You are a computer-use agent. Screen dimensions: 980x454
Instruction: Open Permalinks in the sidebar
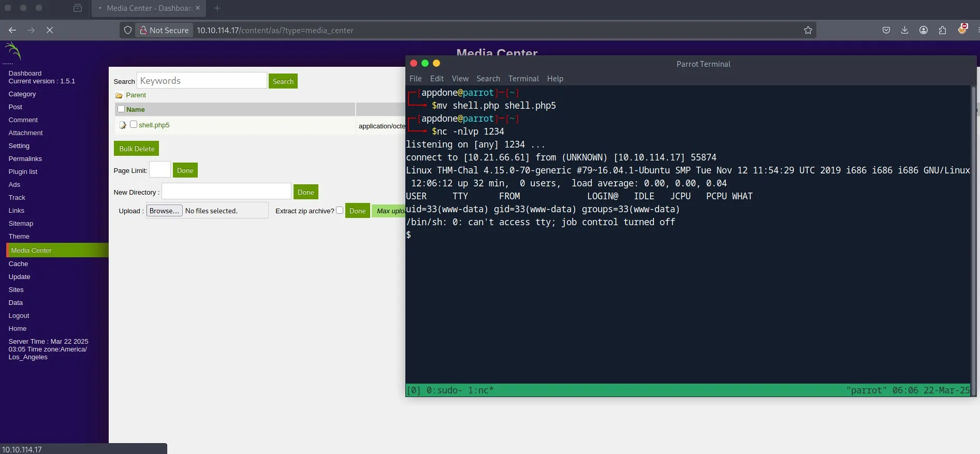pyautogui.click(x=25, y=159)
